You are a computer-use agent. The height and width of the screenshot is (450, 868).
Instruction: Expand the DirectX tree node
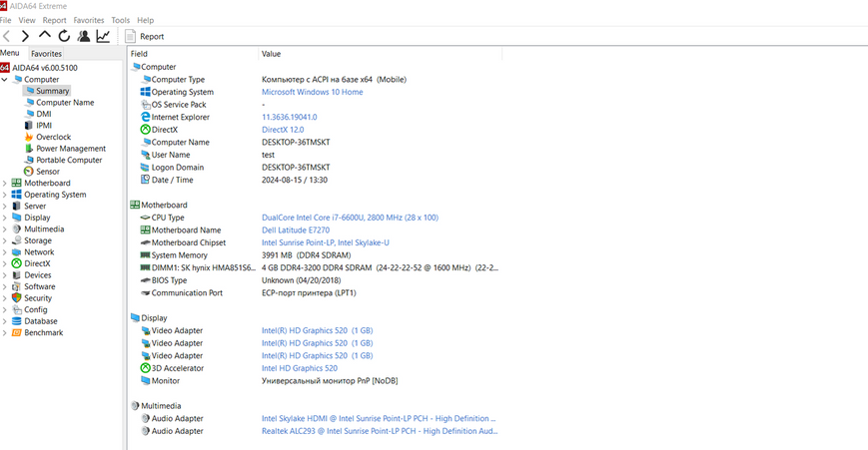tap(4, 263)
